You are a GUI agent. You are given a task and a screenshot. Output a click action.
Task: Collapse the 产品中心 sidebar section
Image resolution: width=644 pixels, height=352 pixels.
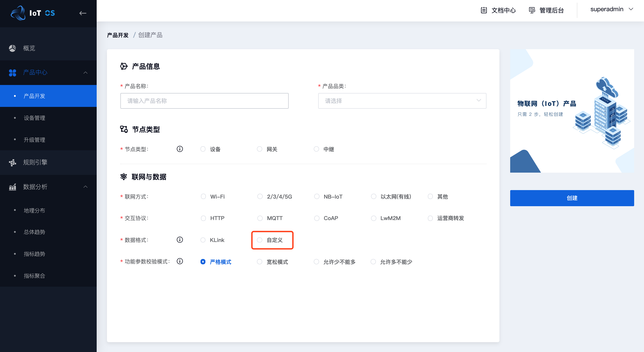pos(85,72)
